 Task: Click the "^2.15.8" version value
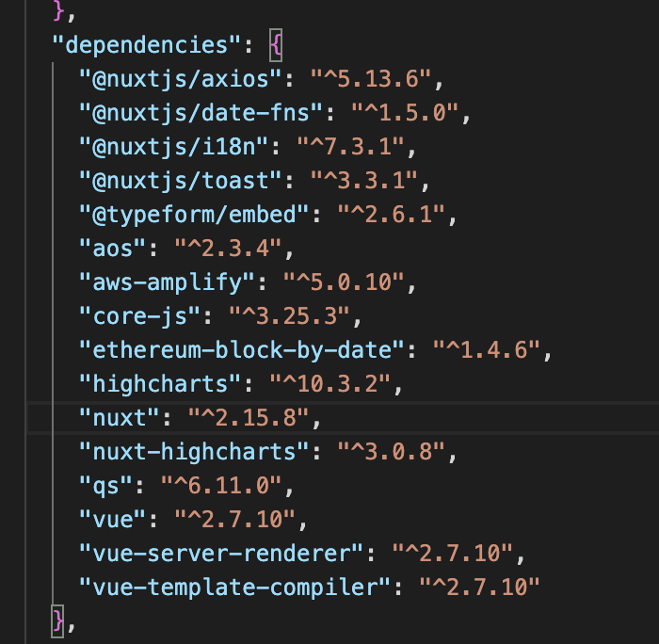pos(249,418)
